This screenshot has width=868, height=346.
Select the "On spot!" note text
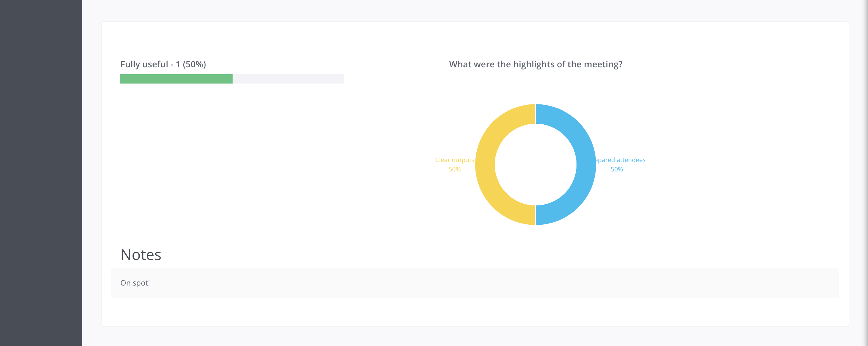pyautogui.click(x=135, y=283)
